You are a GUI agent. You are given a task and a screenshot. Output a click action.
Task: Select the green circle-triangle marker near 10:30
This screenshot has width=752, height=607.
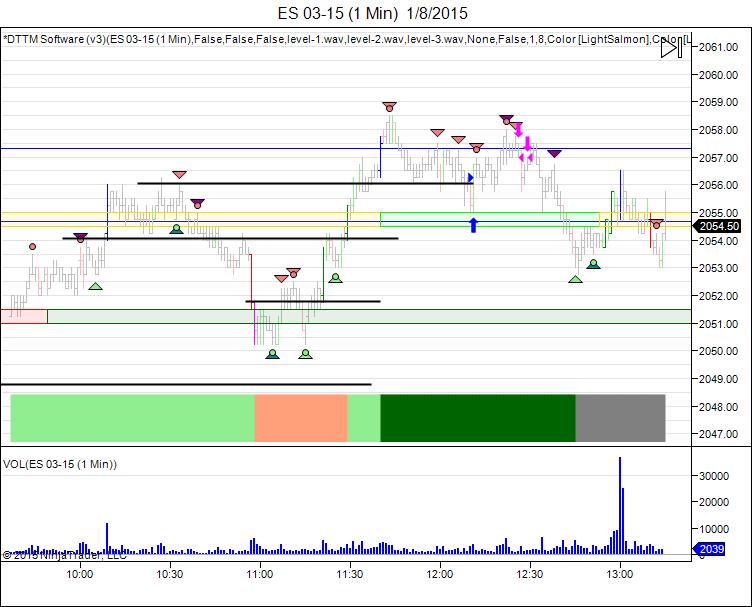pyautogui.click(x=176, y=229)
